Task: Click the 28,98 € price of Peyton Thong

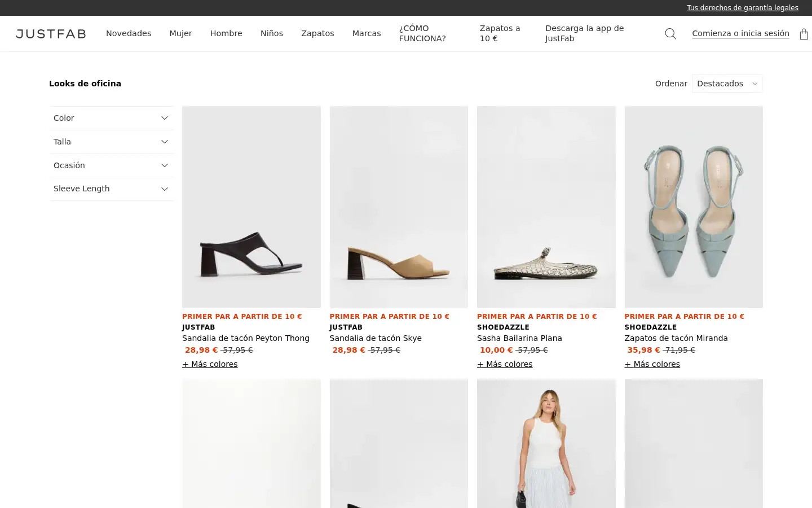Action: (x=201, y=350)
